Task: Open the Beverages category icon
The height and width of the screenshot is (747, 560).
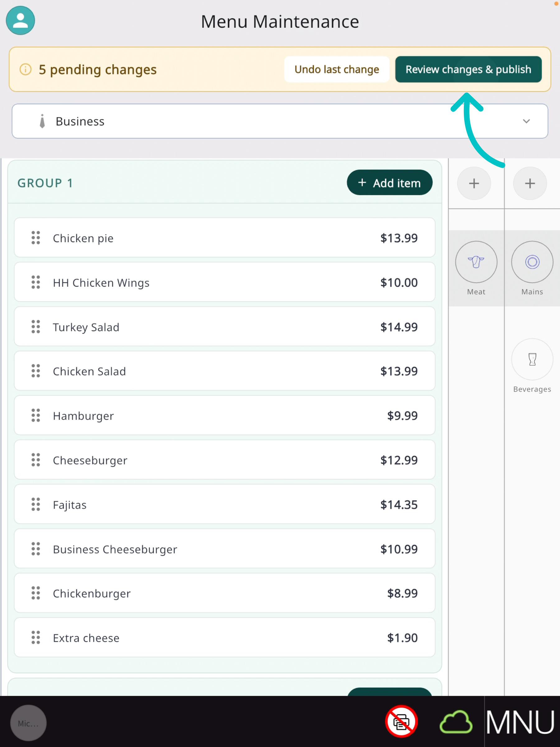Action: pos(532,359)
